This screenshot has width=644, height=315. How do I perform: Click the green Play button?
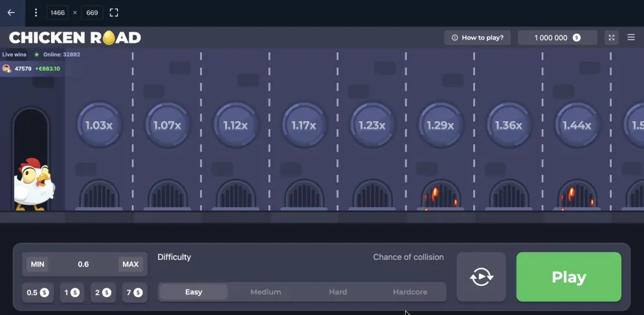(x=569, y=277)
